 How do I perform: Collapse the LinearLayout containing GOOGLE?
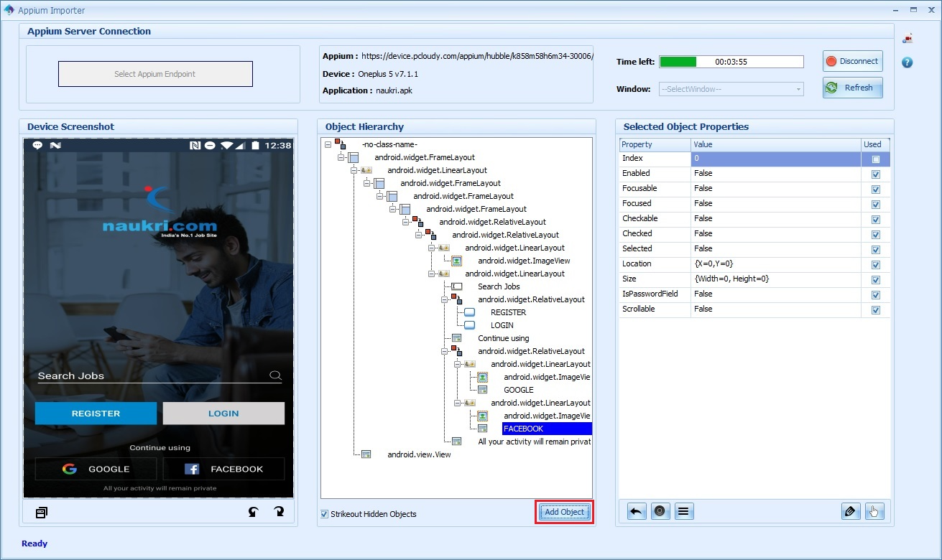pyautogui.click(x=457, y=364)
